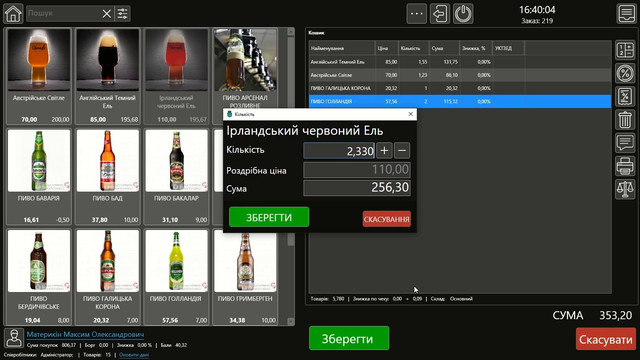Viewport: 640px width, 360px height.
Task: Decrease quantity with minus button
Action: pyautogui.click(x=402, y=151)
